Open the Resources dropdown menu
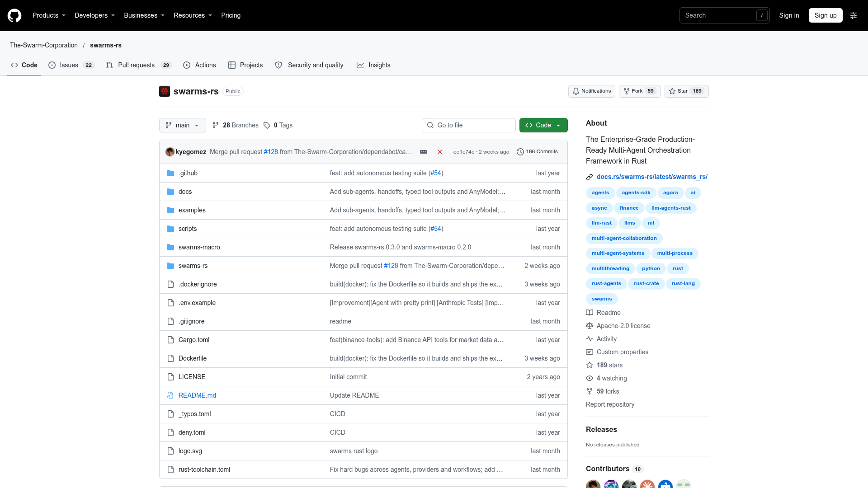The image size is (868, 488). tap(193, 15)
